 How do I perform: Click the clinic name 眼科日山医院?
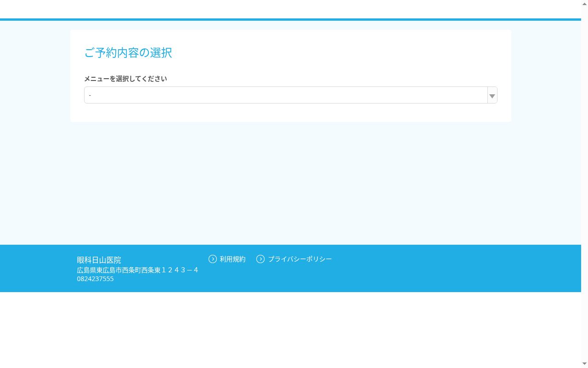point(99,260)
